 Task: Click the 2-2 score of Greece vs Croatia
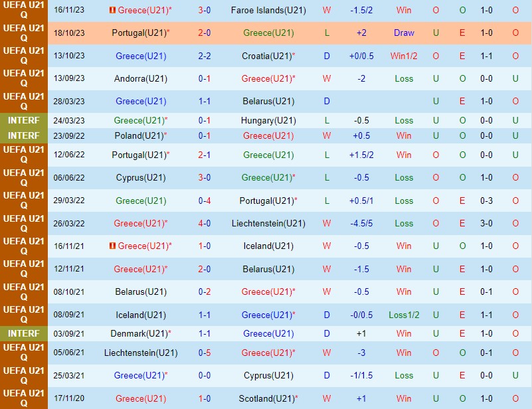tap(205, 56)
